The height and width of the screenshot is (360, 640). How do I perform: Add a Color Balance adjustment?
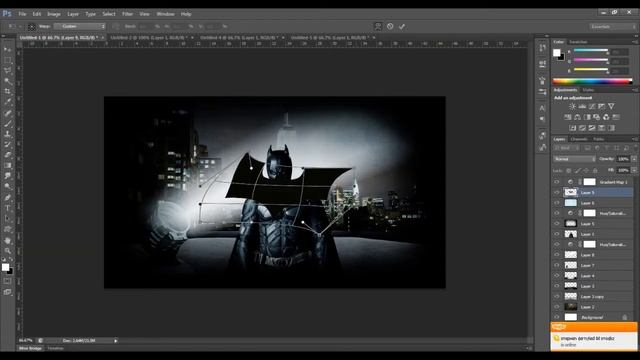point(577,117)
